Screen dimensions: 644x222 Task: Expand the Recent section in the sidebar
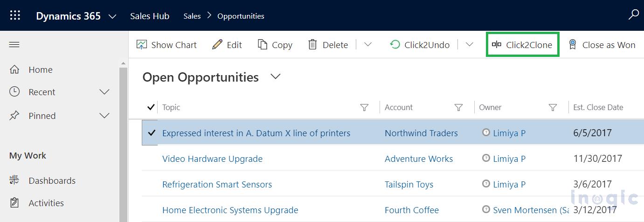pyautogui.click(x=104, y=92)
